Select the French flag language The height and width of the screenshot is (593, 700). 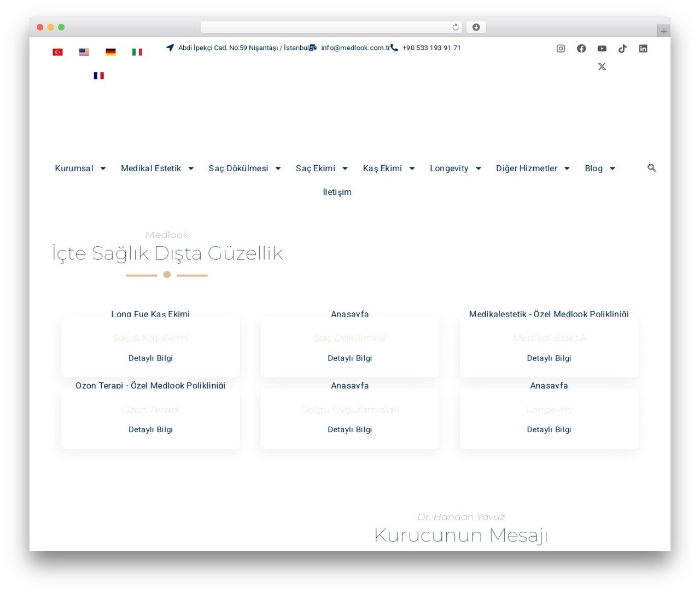[98, 75]
